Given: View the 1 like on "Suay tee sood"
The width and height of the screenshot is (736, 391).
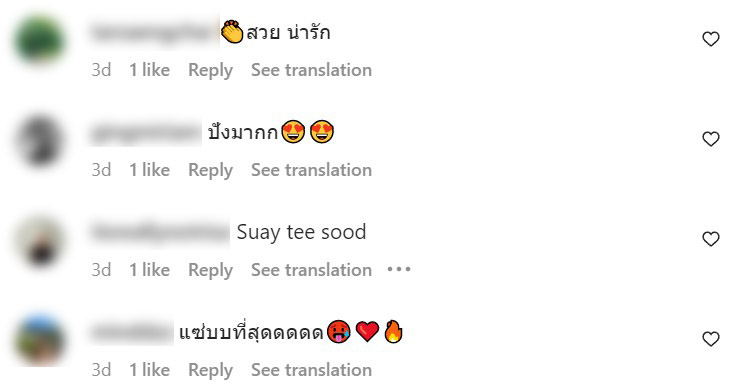Looking at the screenshot, I should 149,270.
